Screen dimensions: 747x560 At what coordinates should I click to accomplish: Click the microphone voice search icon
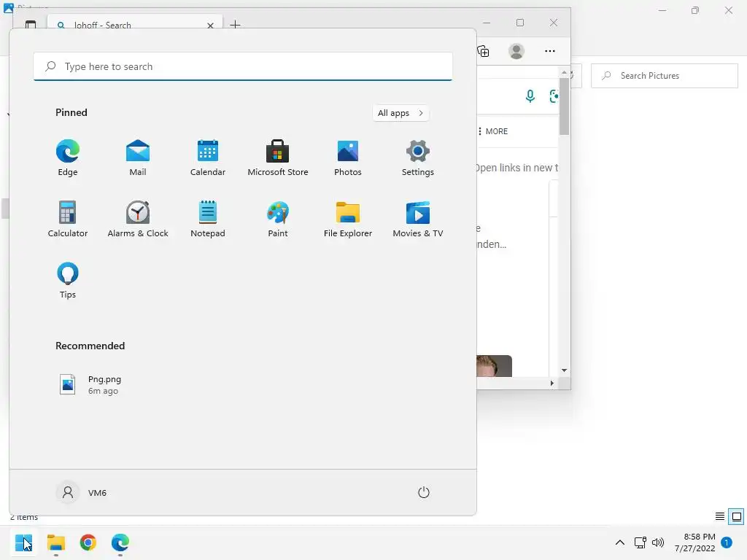[x=530, y=96]
